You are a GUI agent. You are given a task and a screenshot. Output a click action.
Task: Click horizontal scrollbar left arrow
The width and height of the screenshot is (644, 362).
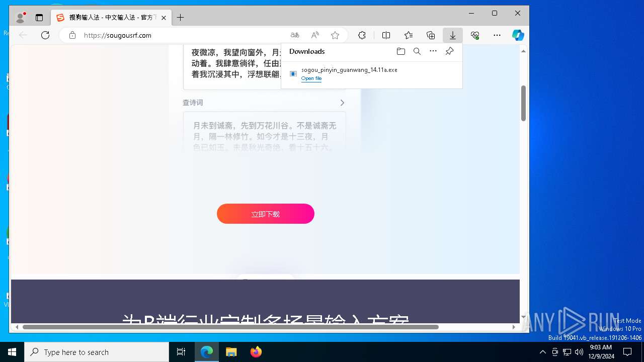[17, 327]
